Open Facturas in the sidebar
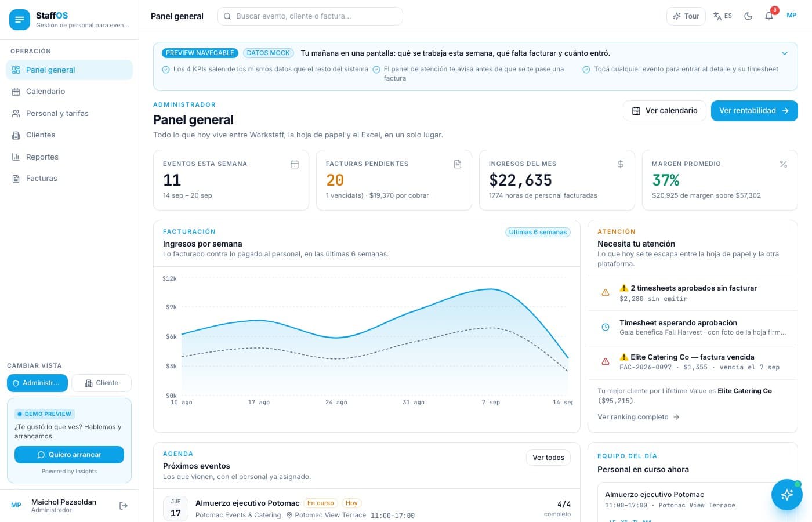The image size is (812, 522). pos(70,179)
